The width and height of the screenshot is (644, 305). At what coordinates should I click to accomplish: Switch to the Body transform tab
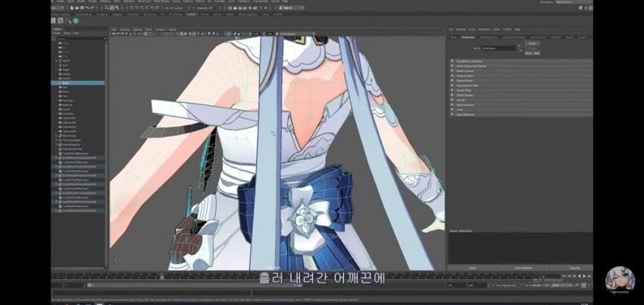(x=453, y=37)
